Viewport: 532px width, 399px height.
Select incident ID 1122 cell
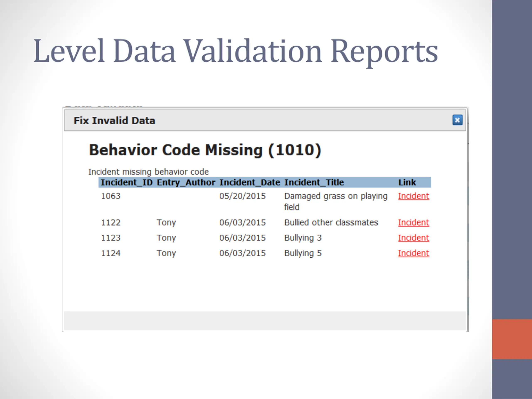[111, 223]
